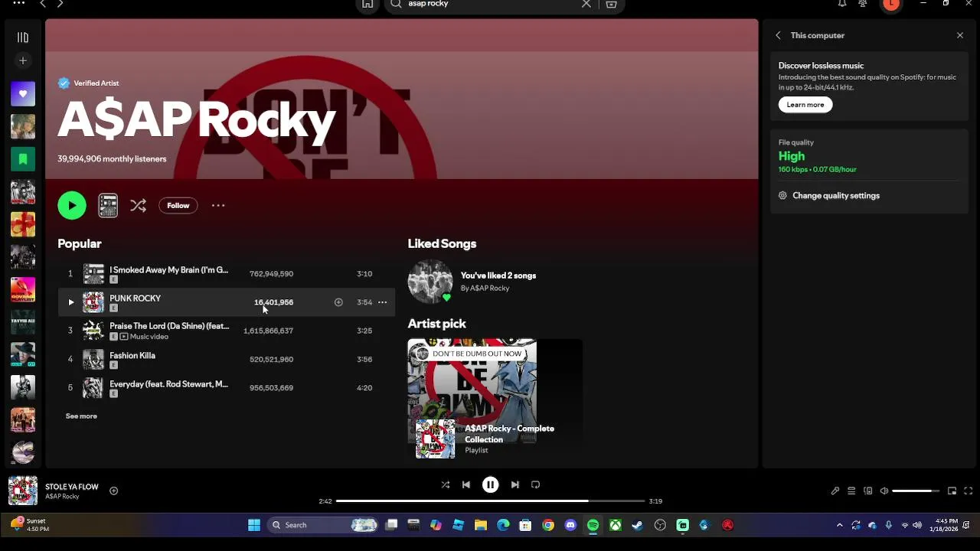Seek on the song progress bar

(491, 501)
